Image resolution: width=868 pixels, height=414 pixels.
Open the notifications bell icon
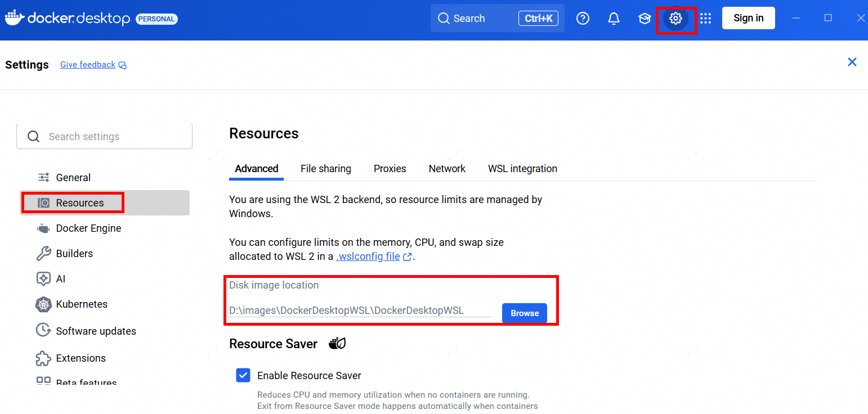pyautogui.click(x=614, y=19)
